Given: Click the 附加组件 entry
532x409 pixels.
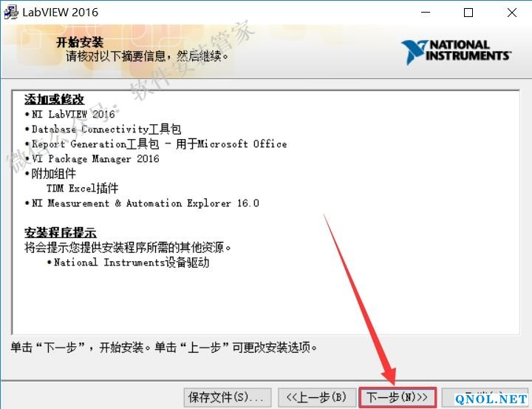Looking at the screenshot, I should [x=53, y=174].
